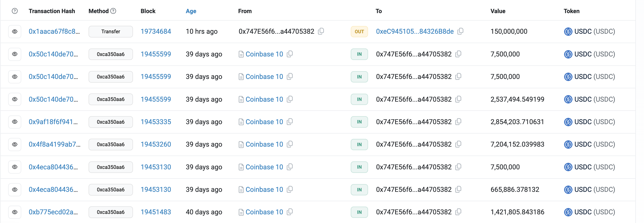
Task: Open recipient address 0xeC945105...84326B8de
Action: point(415,32)
